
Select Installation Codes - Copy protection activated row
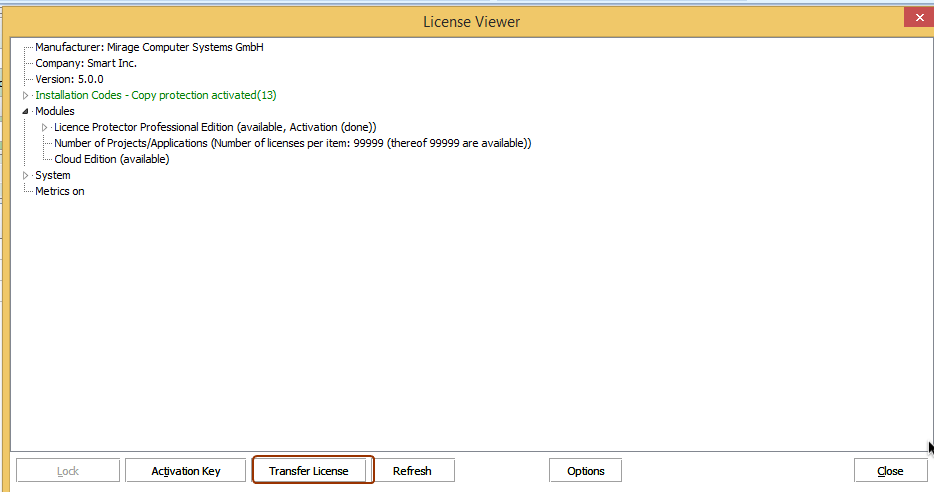[155, 95]
